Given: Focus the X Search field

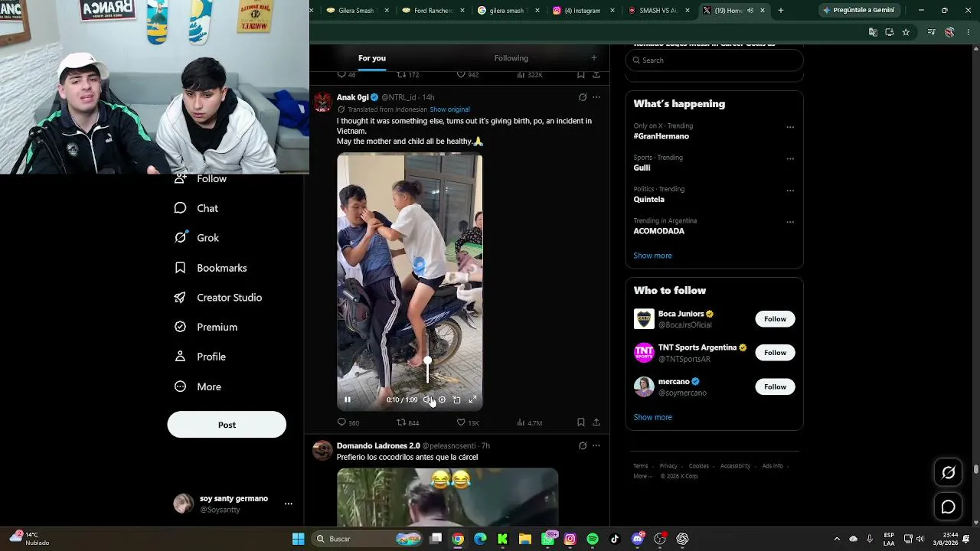Looking at the screenshot, I should click(x=714, y=60).
